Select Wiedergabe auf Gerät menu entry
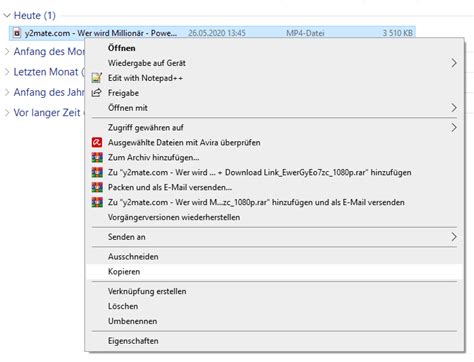The height and width of the screenshot is (362, 474). coord(274,63)
